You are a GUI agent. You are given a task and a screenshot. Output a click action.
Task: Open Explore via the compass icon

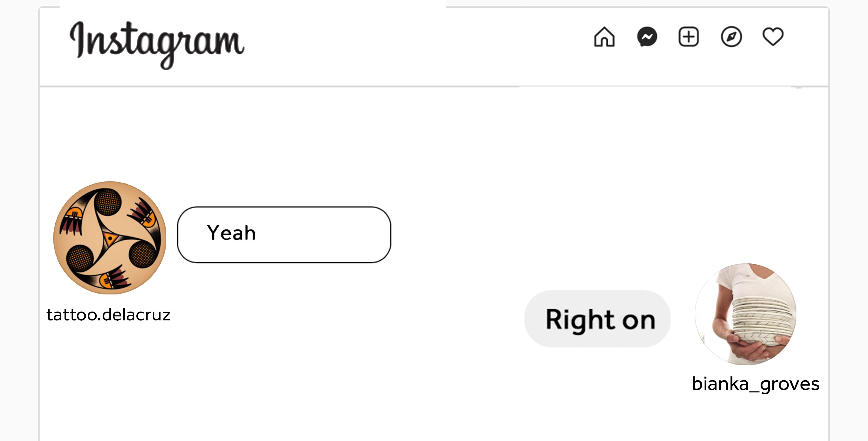[731, 37]
